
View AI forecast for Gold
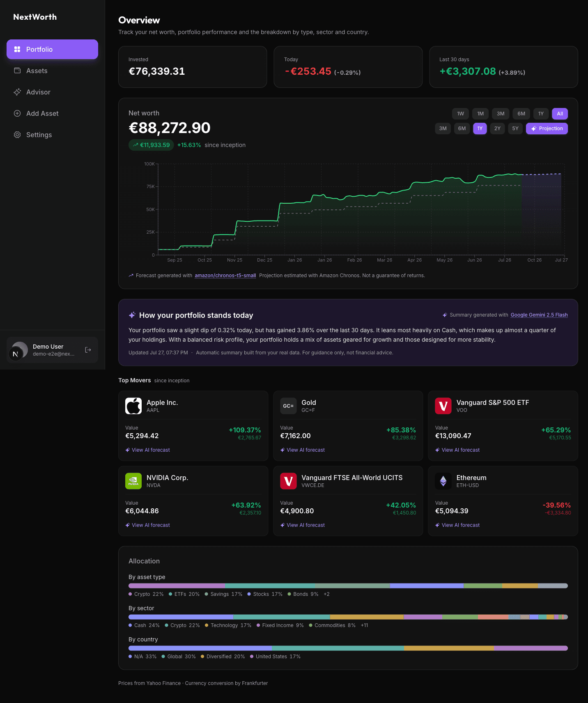[x=302, y=450]
